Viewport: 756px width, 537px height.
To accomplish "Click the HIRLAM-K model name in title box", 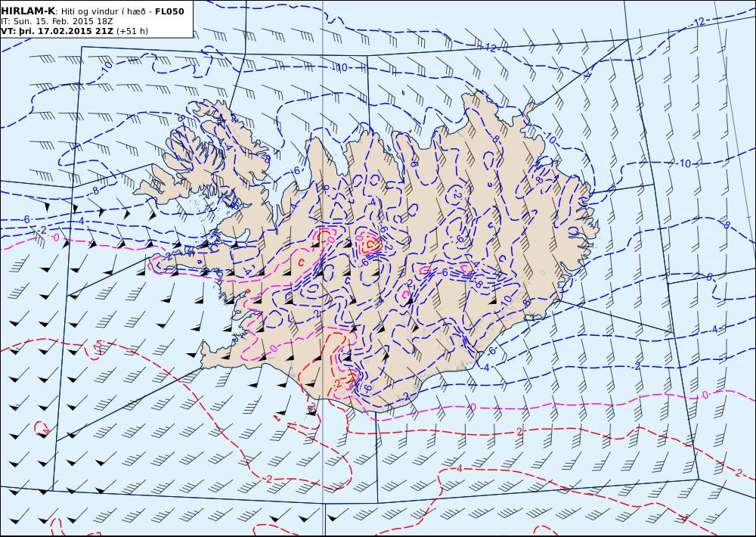I will (28, 11).
